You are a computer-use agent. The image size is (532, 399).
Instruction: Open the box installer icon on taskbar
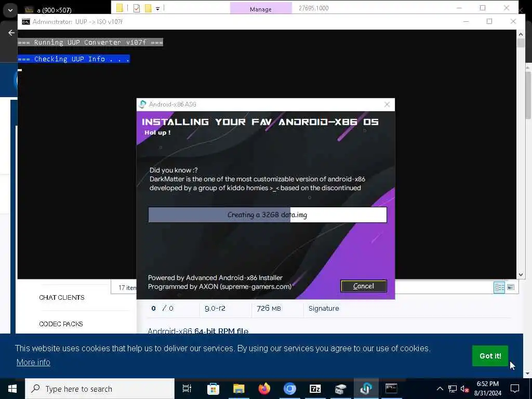341,389
